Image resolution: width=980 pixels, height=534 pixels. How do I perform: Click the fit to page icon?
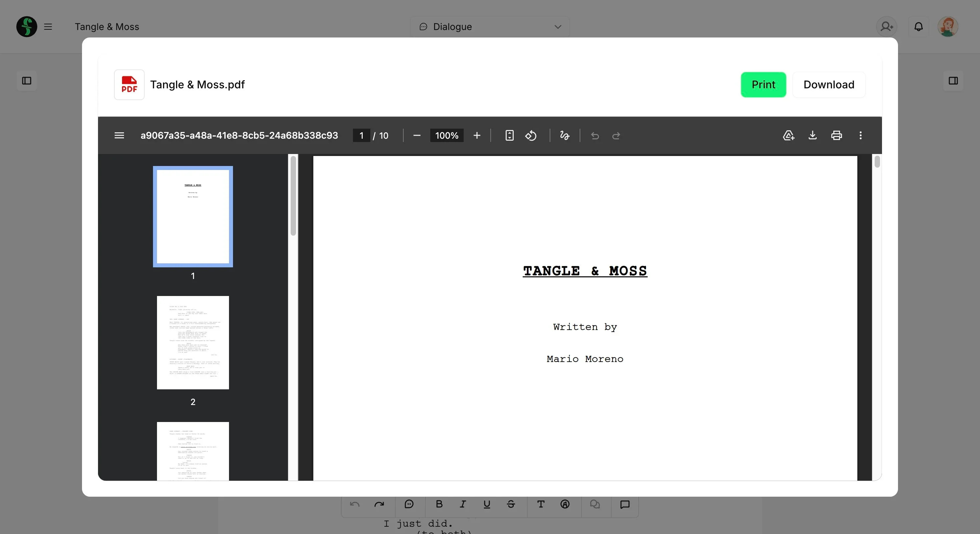[509, 135]
